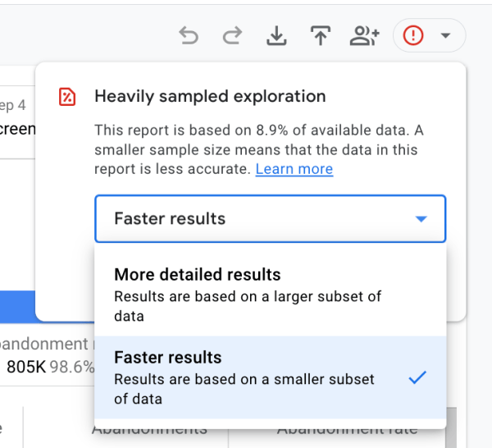Click the download exploration icon

pos(276,36)
